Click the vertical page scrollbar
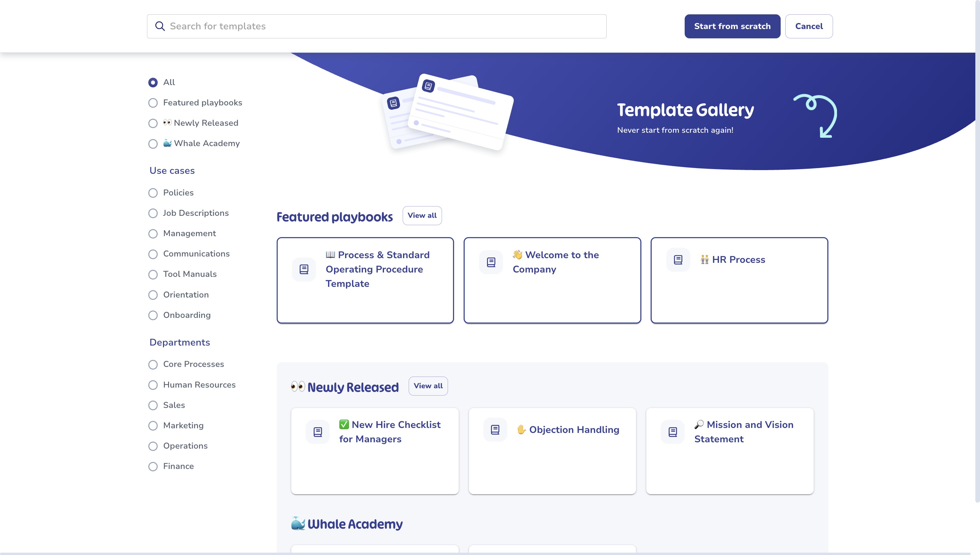This screenshot has height=555, width=980. click(977, 251)
